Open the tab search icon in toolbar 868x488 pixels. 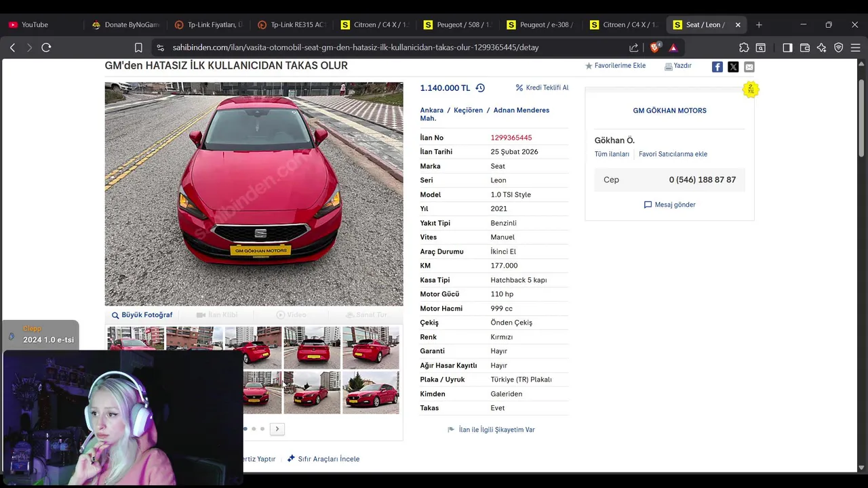761,47
